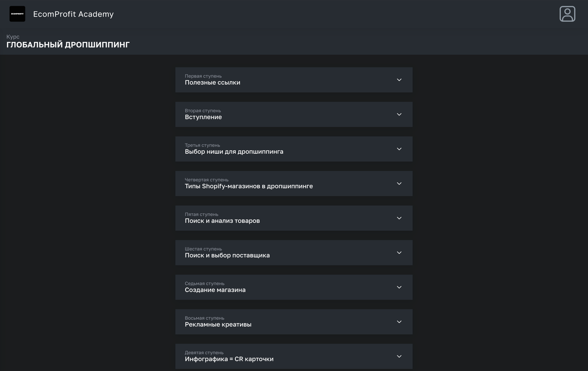Image resolution: width=588 pixels, height=371 pixels.
Task: Select the Поиск и анализ товаров title
Action: pyautogui.click(x=222, y=221)
